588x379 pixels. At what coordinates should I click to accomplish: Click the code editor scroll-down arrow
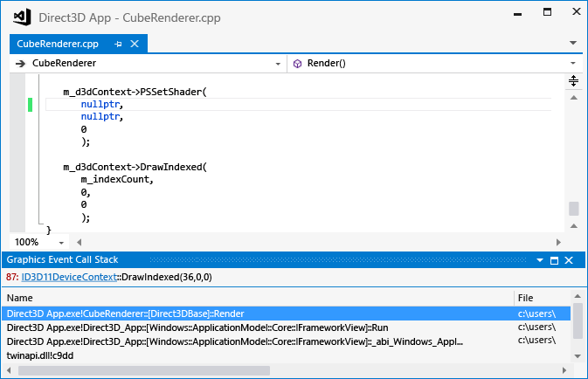tap(573, 225)
